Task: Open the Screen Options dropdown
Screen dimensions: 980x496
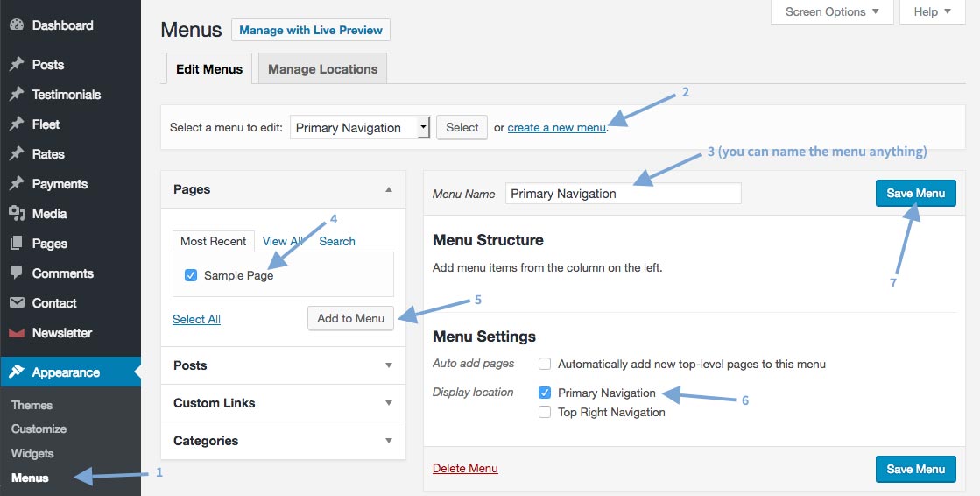Action: (x=832, y=12)
